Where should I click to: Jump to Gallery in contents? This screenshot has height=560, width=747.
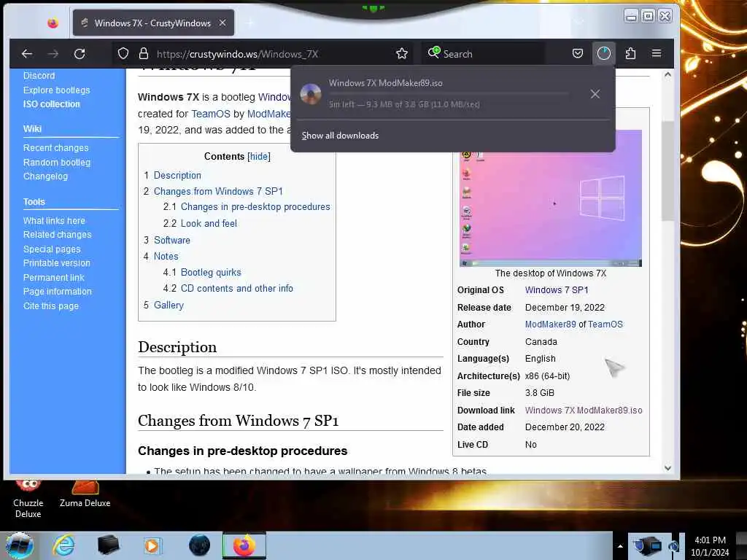[169, 306]
